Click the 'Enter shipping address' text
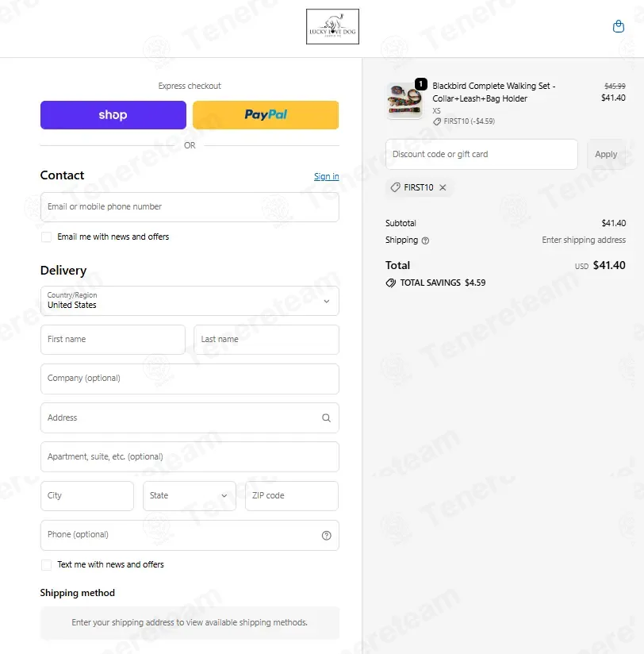 coord(584,240)
